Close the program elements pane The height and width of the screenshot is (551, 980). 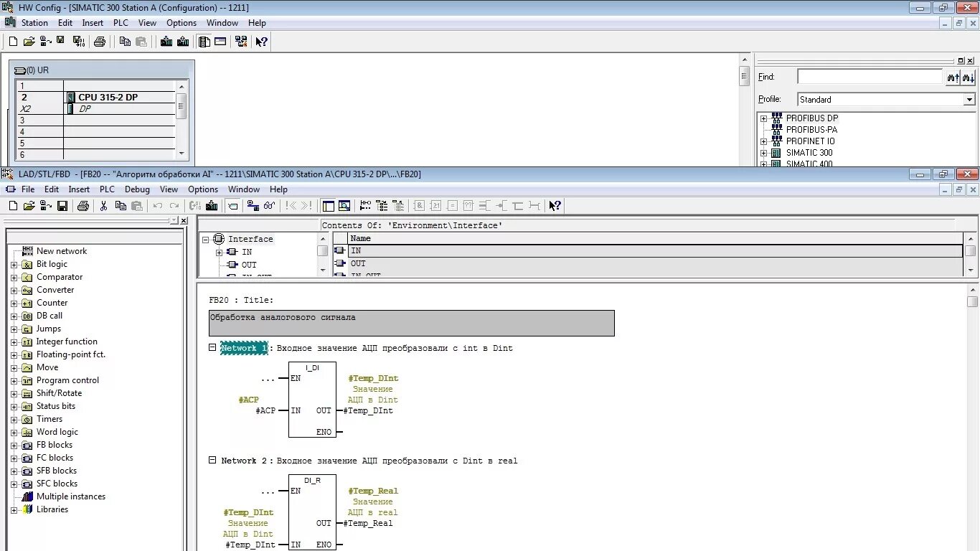[x=184, y=220]
